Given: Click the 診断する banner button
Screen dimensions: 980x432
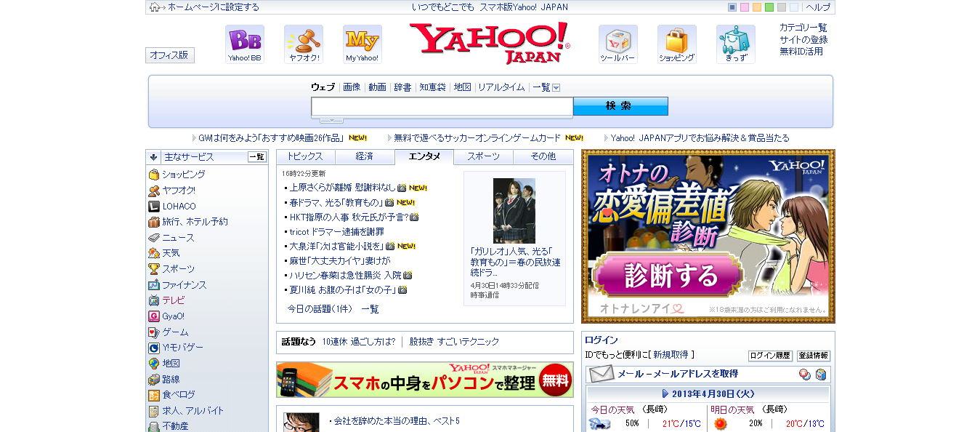Looking at the screenshot, I should click(668, 276).
